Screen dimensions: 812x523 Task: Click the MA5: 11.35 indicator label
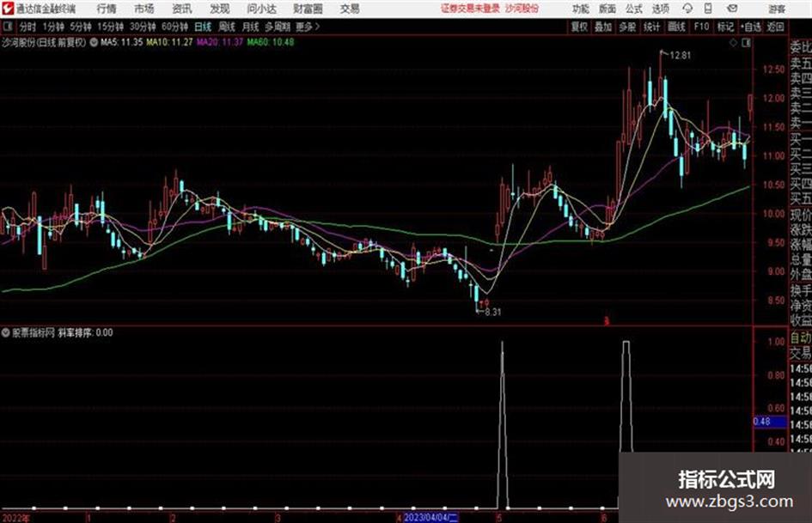[121, 42]
